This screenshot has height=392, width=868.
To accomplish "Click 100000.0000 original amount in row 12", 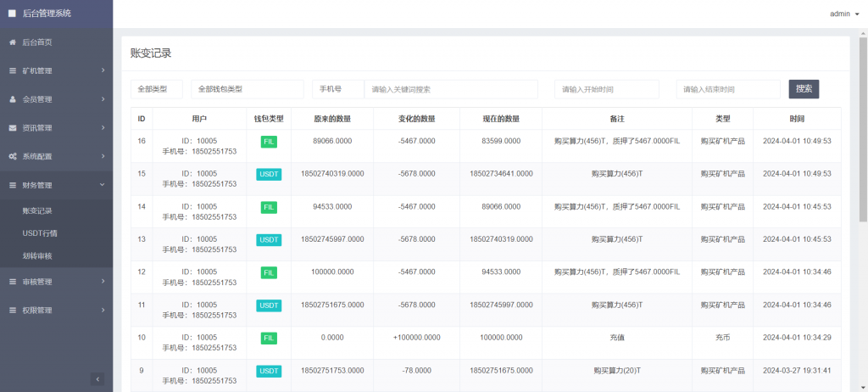I will point(332,272).
